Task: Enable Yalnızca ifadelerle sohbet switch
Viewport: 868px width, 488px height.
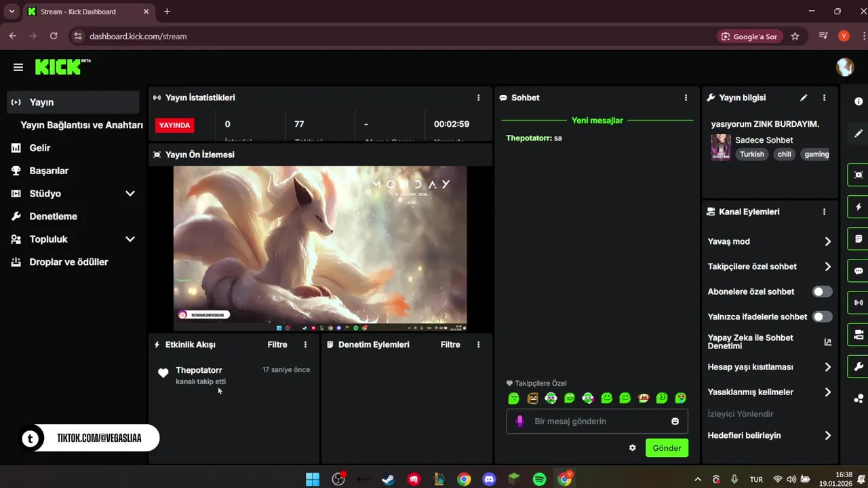Action: [x=822, y=317]
